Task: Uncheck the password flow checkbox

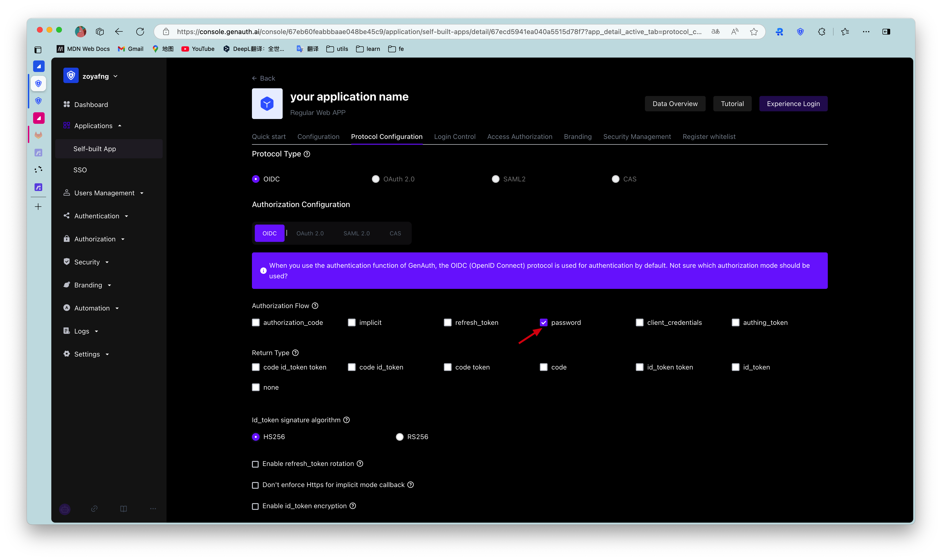Action: tap(543, 322)
